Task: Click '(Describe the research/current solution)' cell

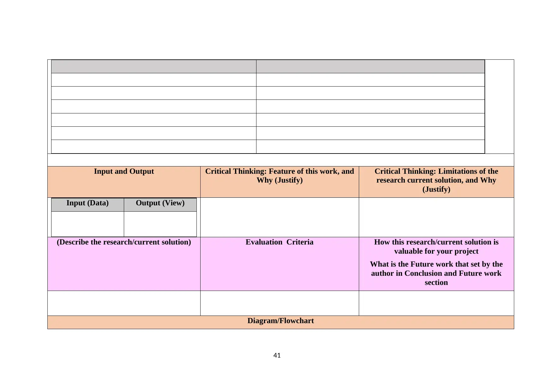Action: click(124, 264)
